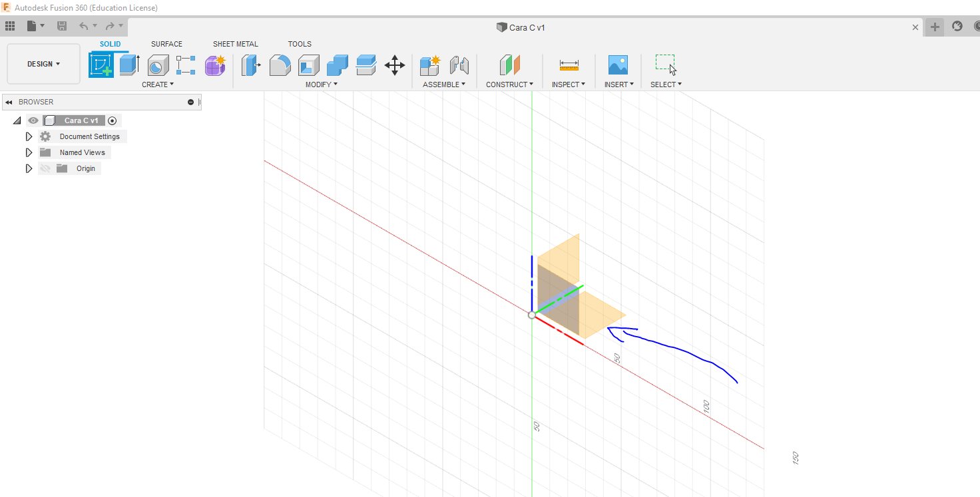Open the MODIFY dropdown menu

click(x=321, y=84)
